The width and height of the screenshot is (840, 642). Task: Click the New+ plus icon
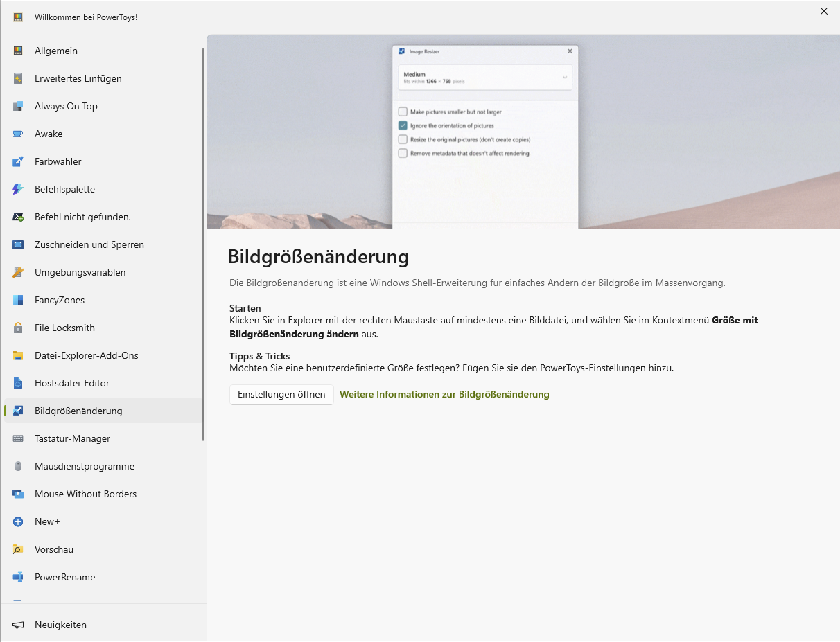click(18, 521)
